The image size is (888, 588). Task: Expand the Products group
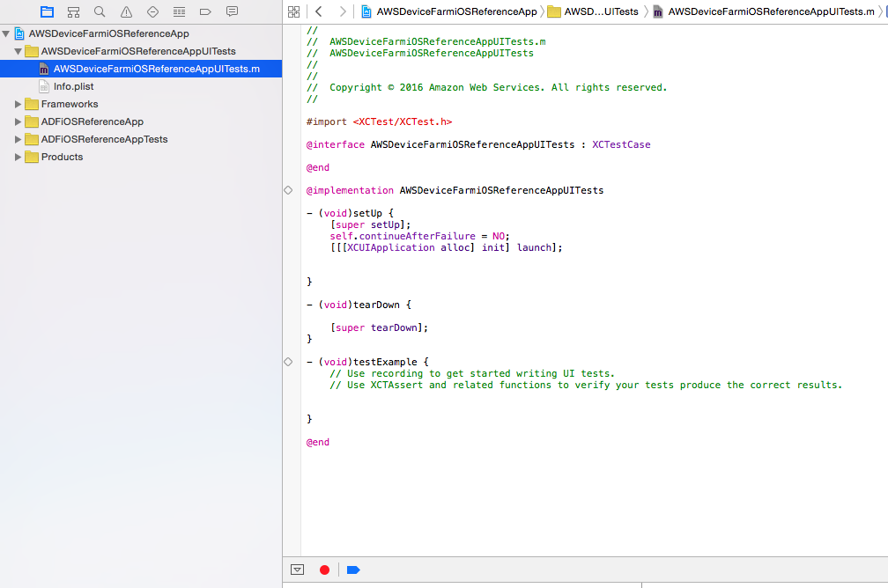tap(18, 157)
